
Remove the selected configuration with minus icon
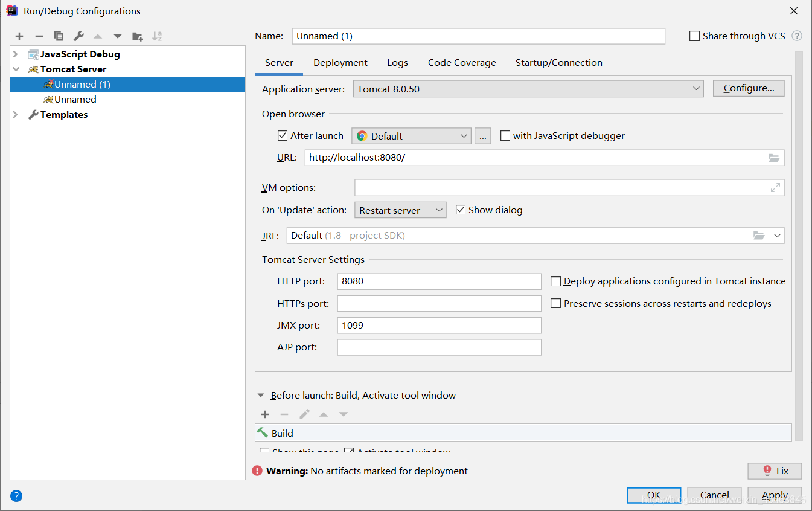point(39,36)
